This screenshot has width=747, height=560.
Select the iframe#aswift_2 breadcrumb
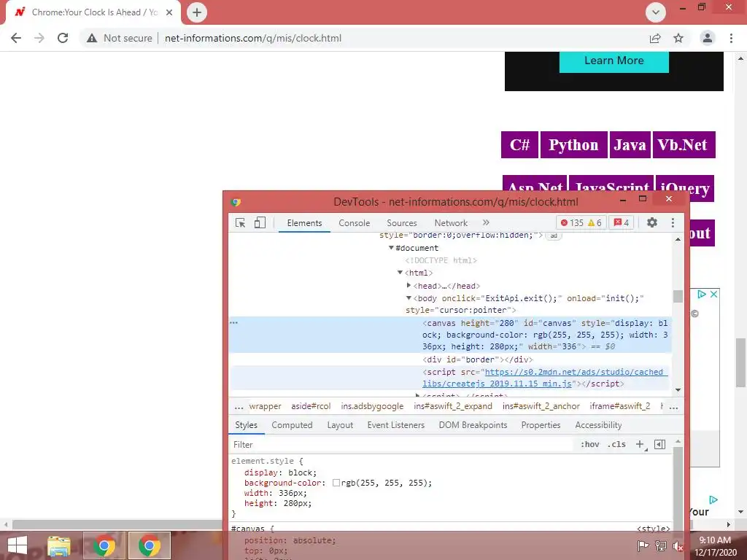620,406
